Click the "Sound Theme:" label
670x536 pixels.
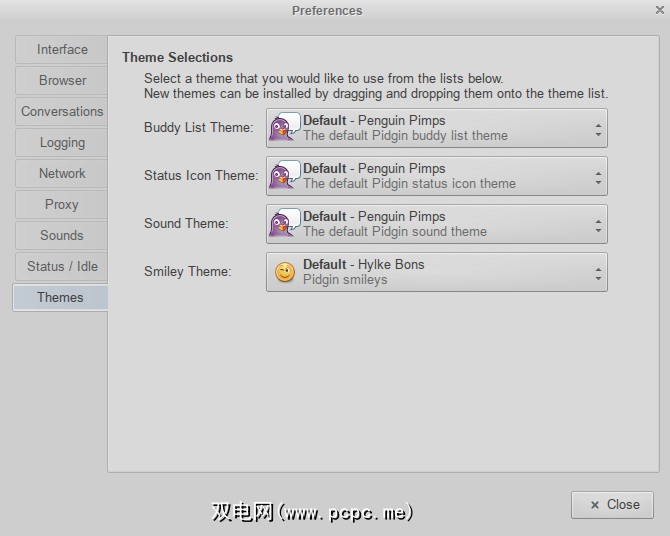point(186,224)
